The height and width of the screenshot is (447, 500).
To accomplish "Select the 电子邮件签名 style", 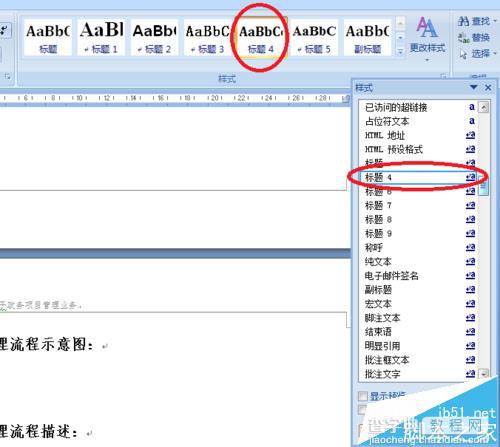I will pos(419,275).
